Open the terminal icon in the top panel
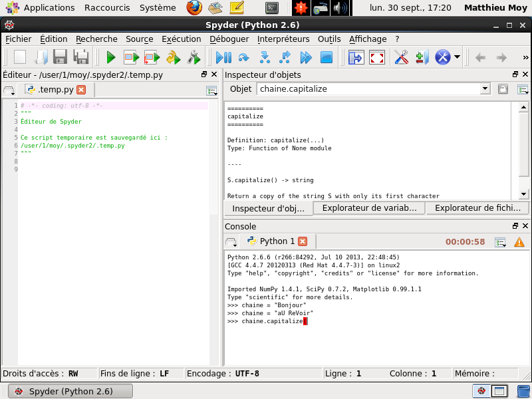Viewport: 532px width, 399px height. click(x=272, y=7)
